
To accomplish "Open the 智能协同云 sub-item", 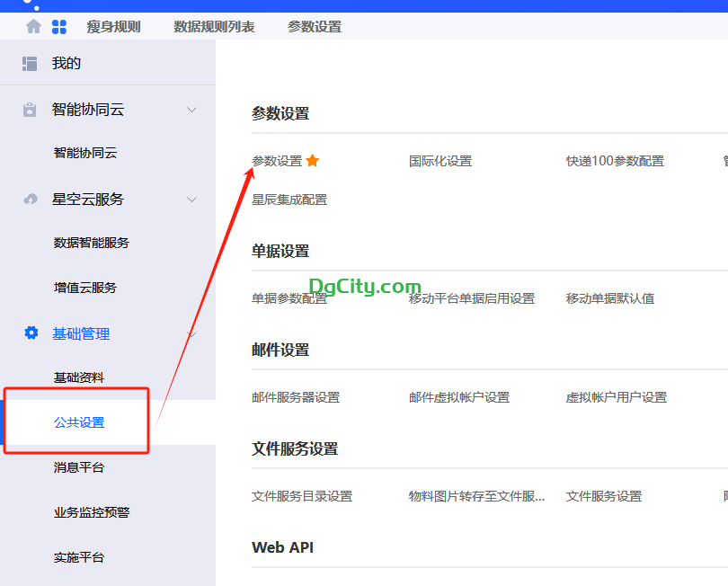I will [85, 153].
